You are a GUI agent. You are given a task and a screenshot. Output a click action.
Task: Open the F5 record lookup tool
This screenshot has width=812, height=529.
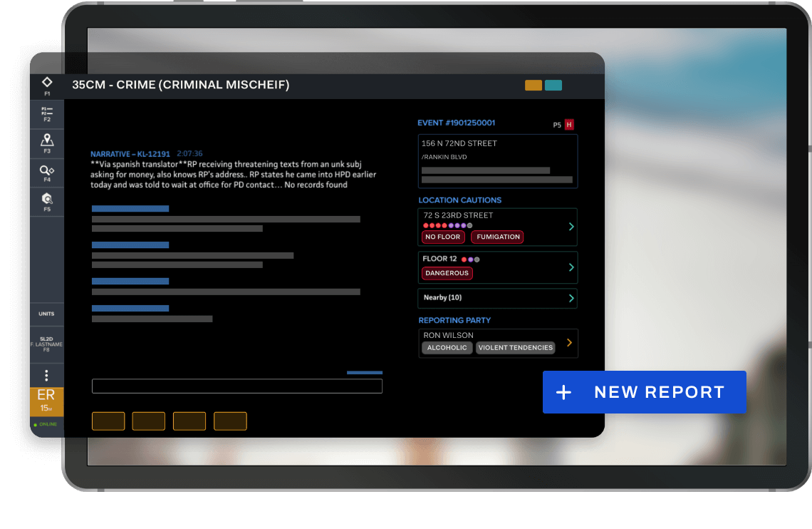coord(47,200)
